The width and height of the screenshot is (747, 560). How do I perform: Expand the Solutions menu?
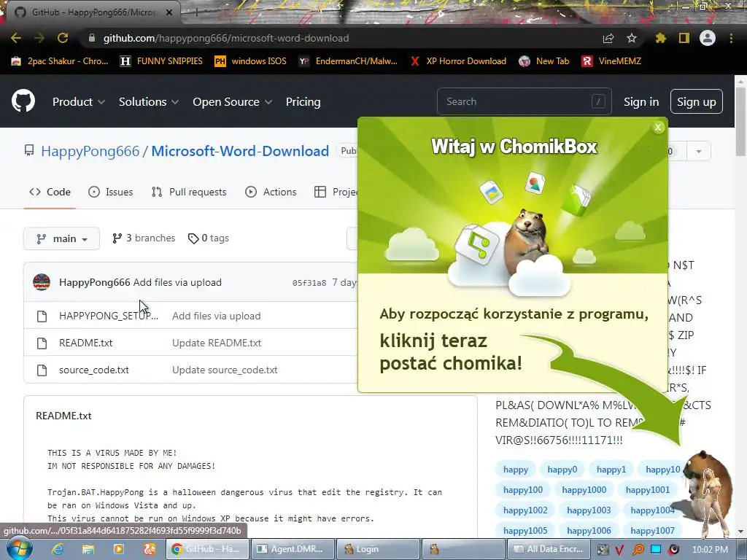(149, 102)
